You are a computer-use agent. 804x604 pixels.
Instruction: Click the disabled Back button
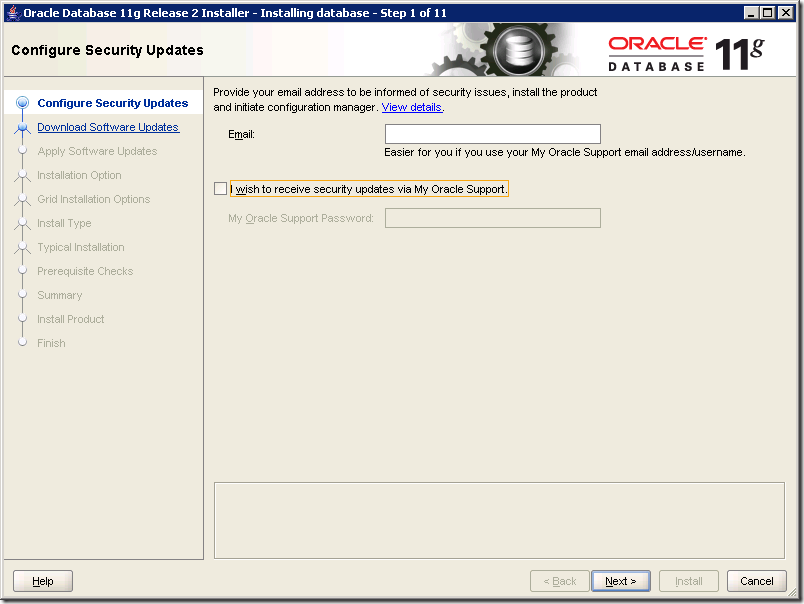click(559, 581)
